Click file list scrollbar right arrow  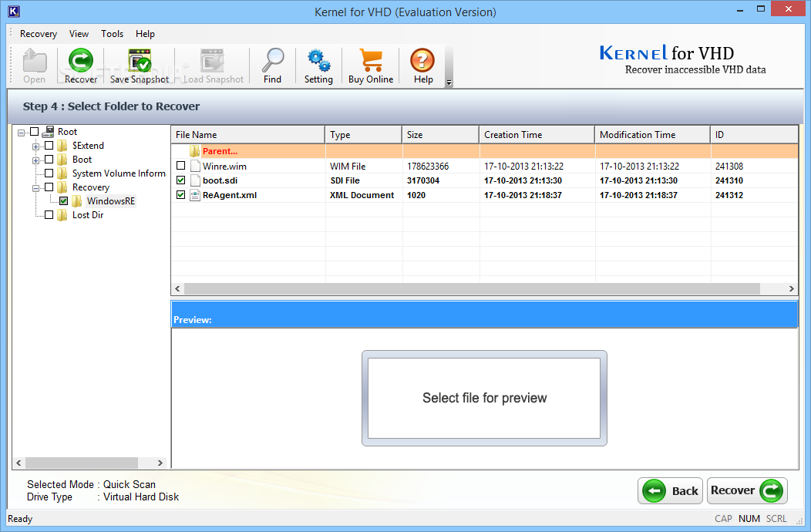click(792, 289)
